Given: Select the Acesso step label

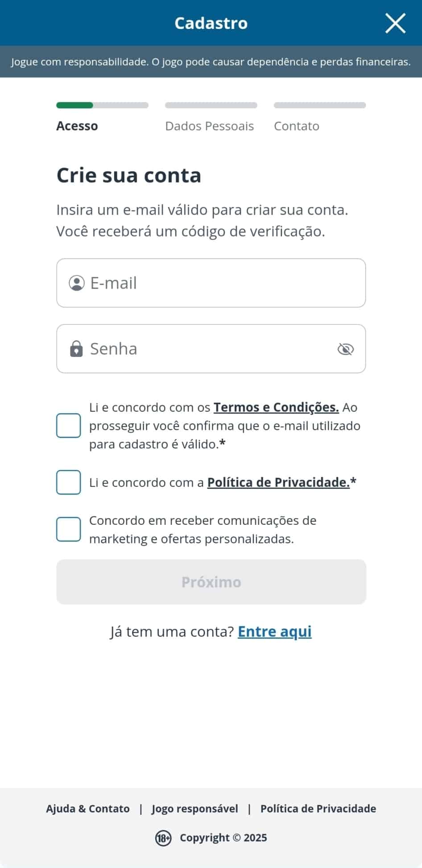Looking at the screenshot, I should 77,126.
